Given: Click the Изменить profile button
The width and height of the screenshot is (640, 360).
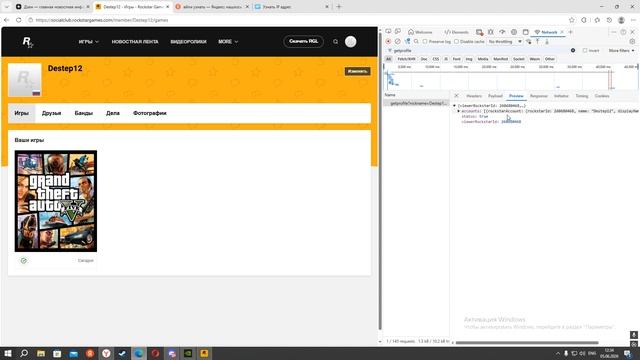Looking at the screenshot, I should [358, 71].
